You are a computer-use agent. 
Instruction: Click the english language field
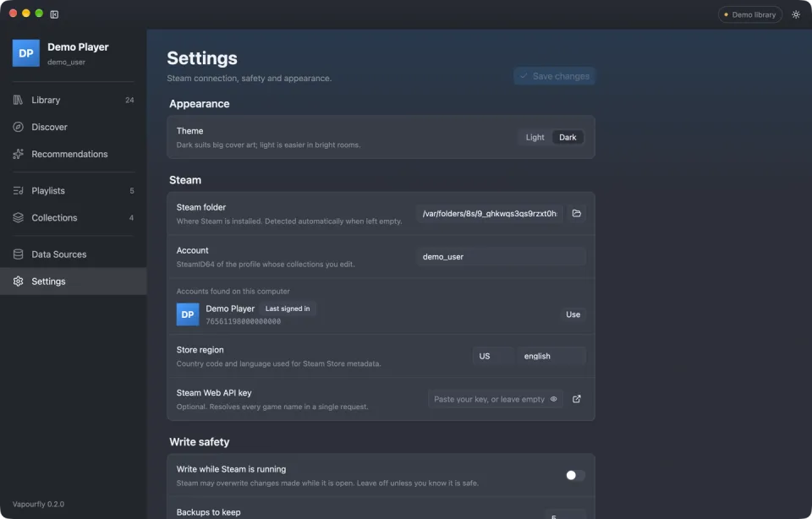pos(551,356)
